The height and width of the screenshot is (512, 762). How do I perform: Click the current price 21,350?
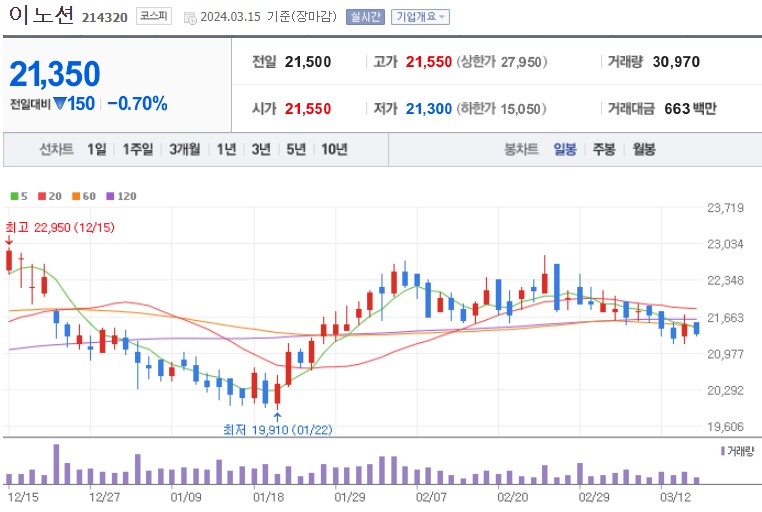click(x=55, y=74)
